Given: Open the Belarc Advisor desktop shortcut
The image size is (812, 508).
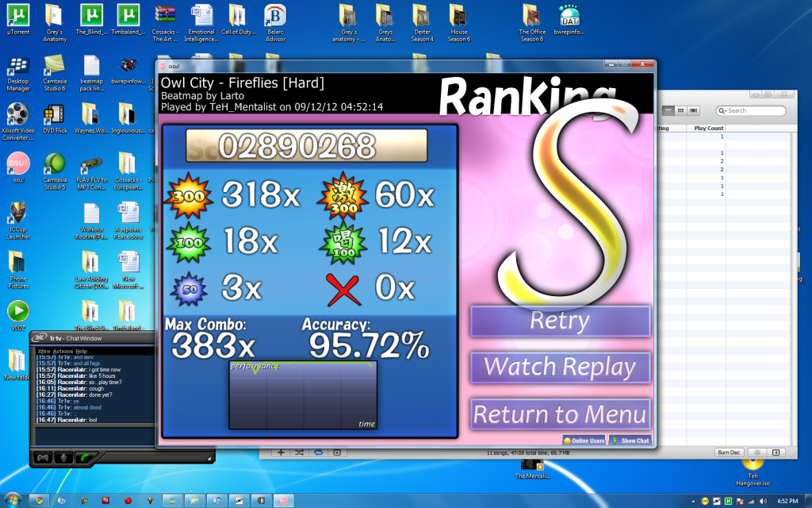Looking at the screenshot, I should pyautogui.click(x=275, y=24).
